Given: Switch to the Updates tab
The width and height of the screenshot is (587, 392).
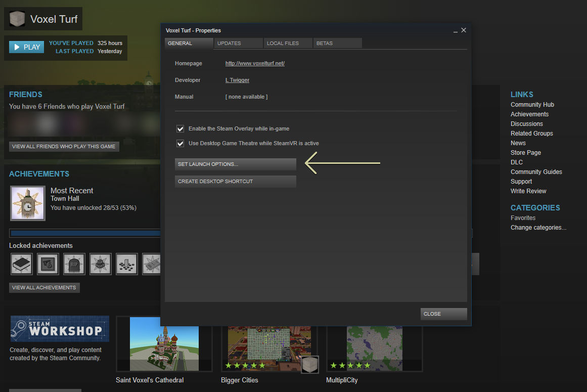Looking at the screenshot, I should pos(238,43).
